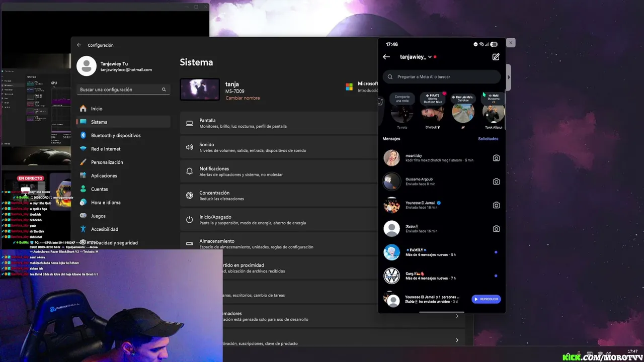The width and height of the screenshot is (644, 362).
Task: Open camera for the sixteen-minute chat
Action: coord(496,229)
